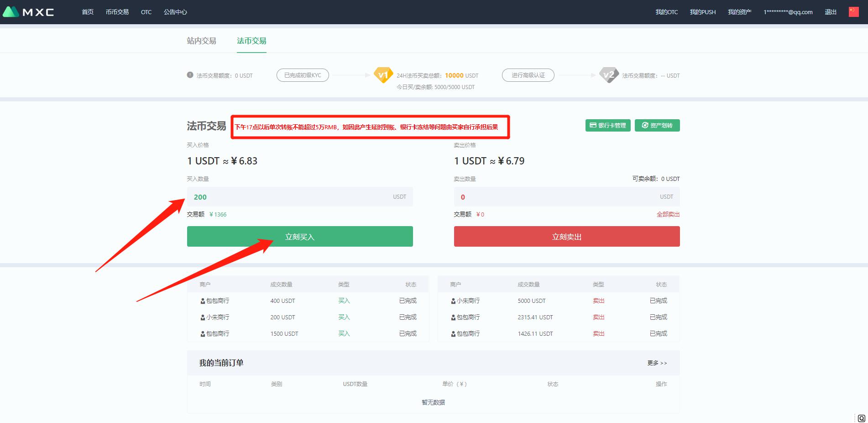The height and width of the screenshot is (423, 868).
Task: Click the buy price 1 USDT ≈ ¥6.83
Action: [x=222, y=161]
